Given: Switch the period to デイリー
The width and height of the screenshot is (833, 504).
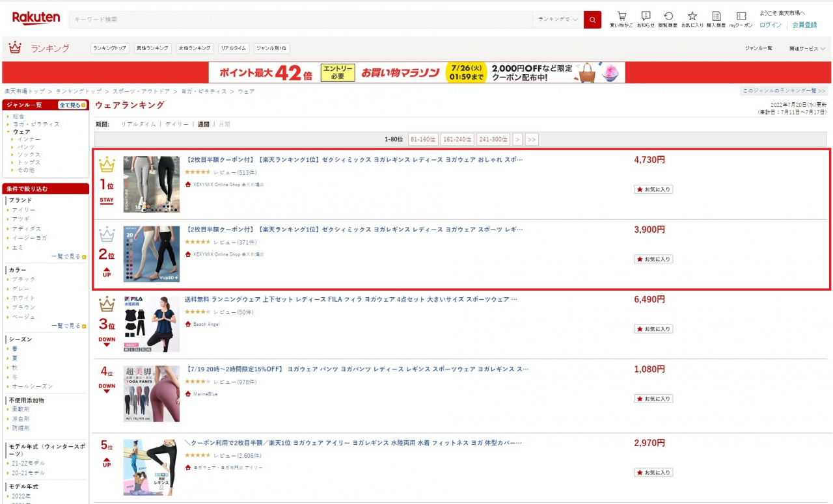Looking at the screenshot, I should pos(177,124).
